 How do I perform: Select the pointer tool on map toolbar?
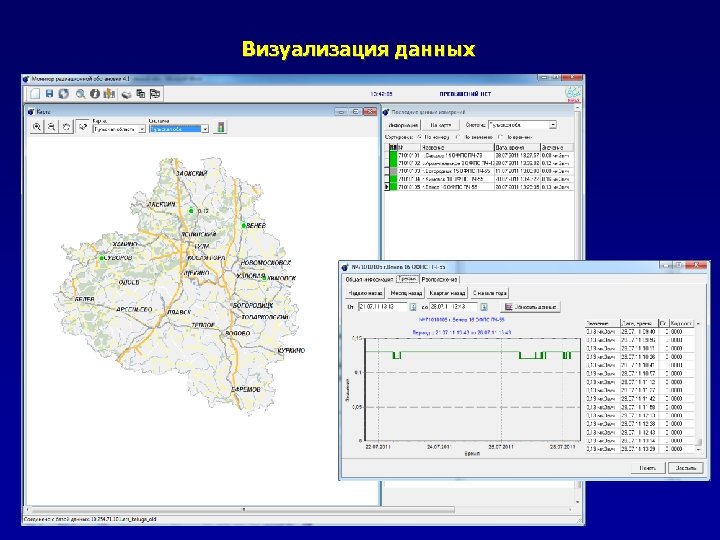click(x=82, y=126)
